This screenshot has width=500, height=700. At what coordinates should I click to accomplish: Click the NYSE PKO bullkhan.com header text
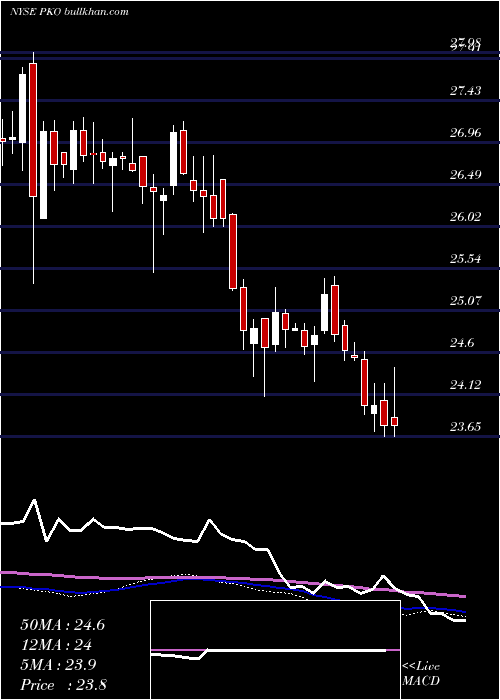coord(69,11)
